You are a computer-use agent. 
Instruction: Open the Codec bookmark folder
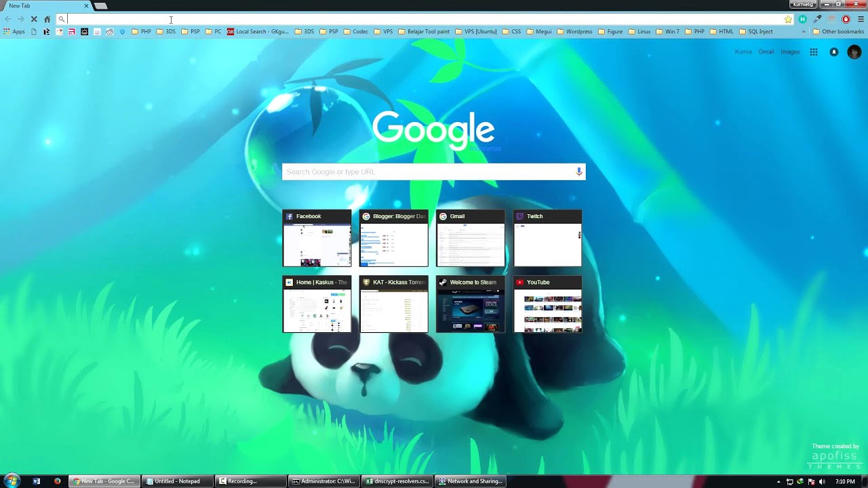pyautogui.click(x=356, y=32)
